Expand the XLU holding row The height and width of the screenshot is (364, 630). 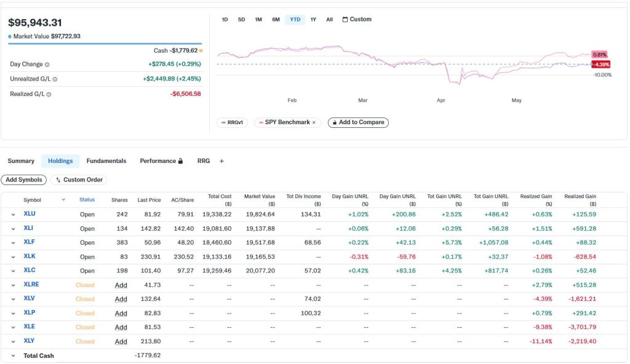click(x=14, y=215)
